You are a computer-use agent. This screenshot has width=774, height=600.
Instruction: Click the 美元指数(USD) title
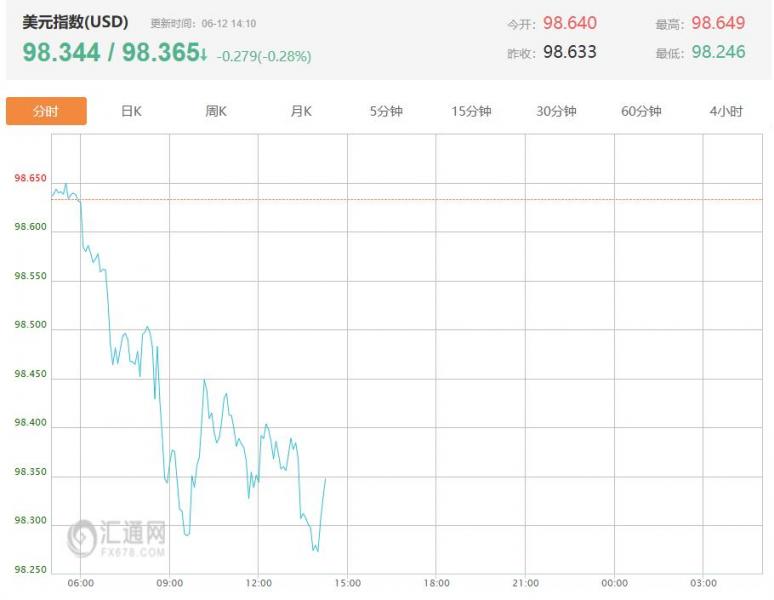(x=75, y=22)
